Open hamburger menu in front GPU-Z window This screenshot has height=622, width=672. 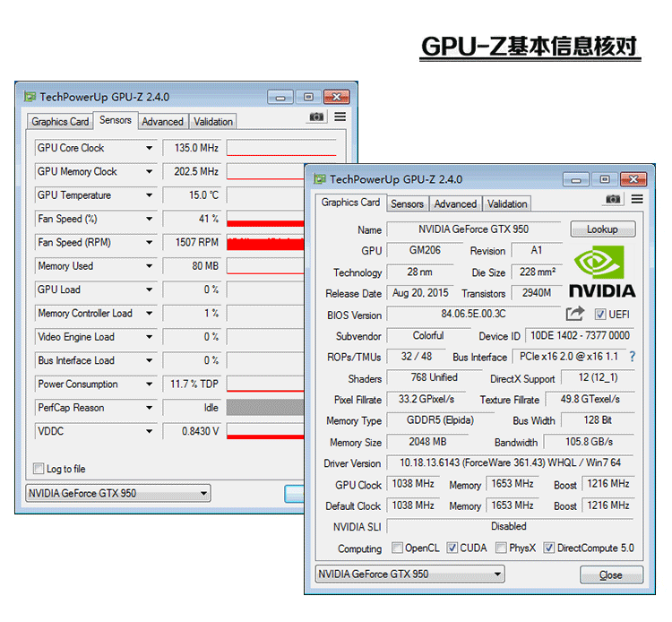click(637, 199)
